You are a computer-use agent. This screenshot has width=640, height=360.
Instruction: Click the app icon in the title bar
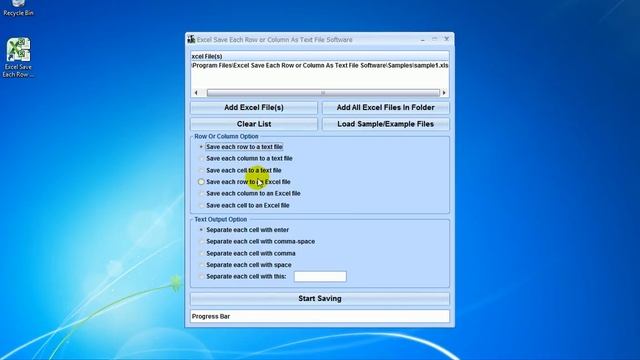click(x=191, y=40)
